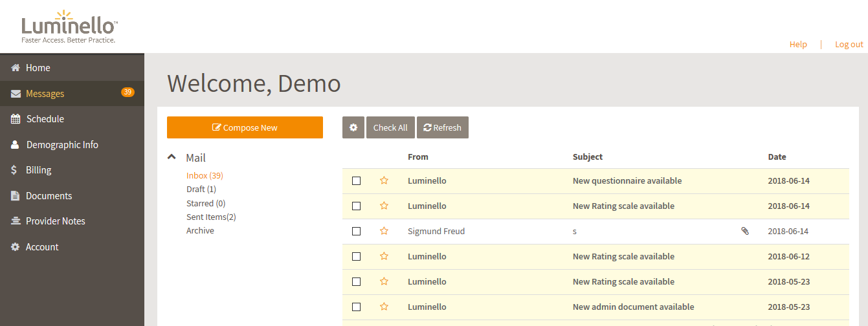Click the Check All button
The width and height of the screenshot is (868, 326).
coord(390,127)
